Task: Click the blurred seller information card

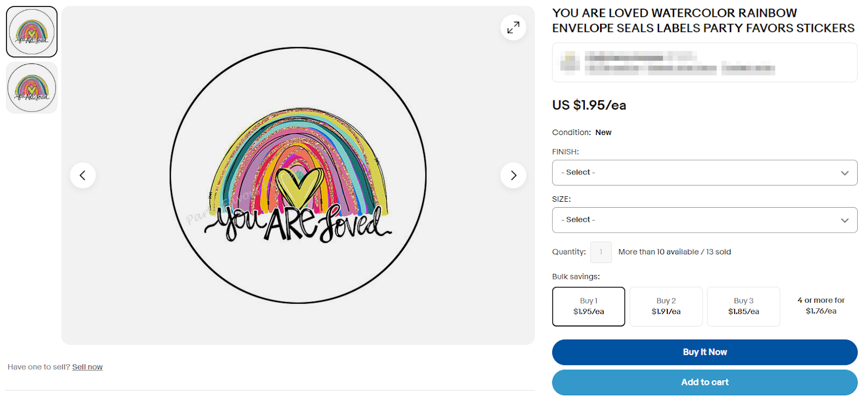Action: click(705, 62)
